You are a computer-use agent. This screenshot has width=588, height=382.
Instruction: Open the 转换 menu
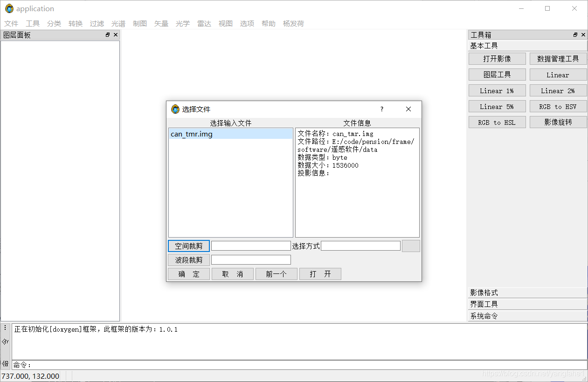[x=76, y=24]
